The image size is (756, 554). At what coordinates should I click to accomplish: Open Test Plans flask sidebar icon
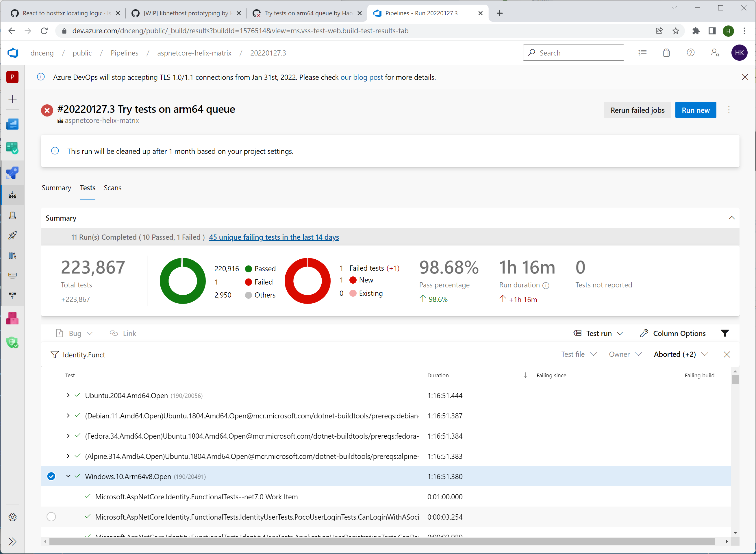tap(12, 215)
